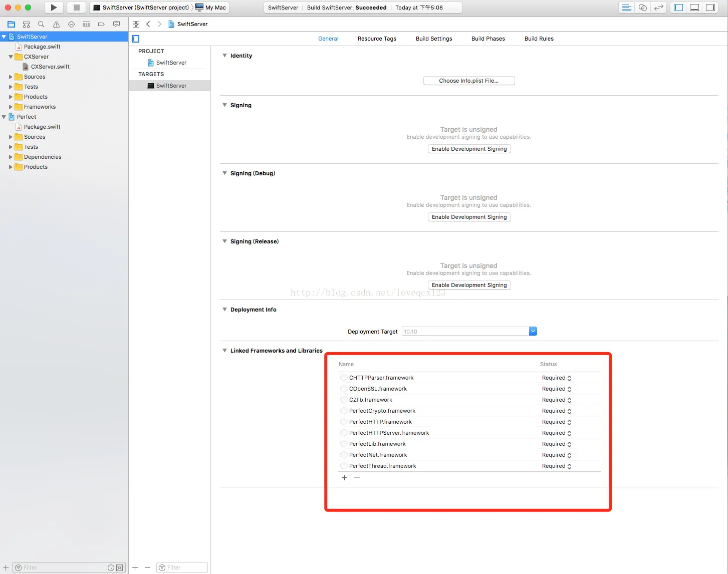The width and height of the screenshot is (728, 574).
Task: Show the version editor
Action: [x=658, y=8]
